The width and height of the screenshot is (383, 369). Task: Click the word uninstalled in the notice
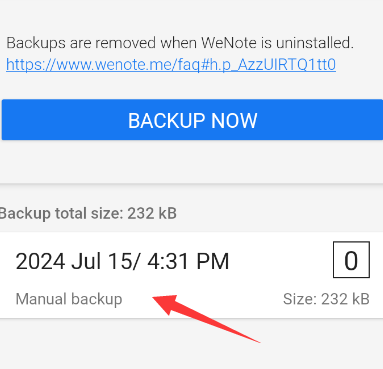[x=314, y=43]
